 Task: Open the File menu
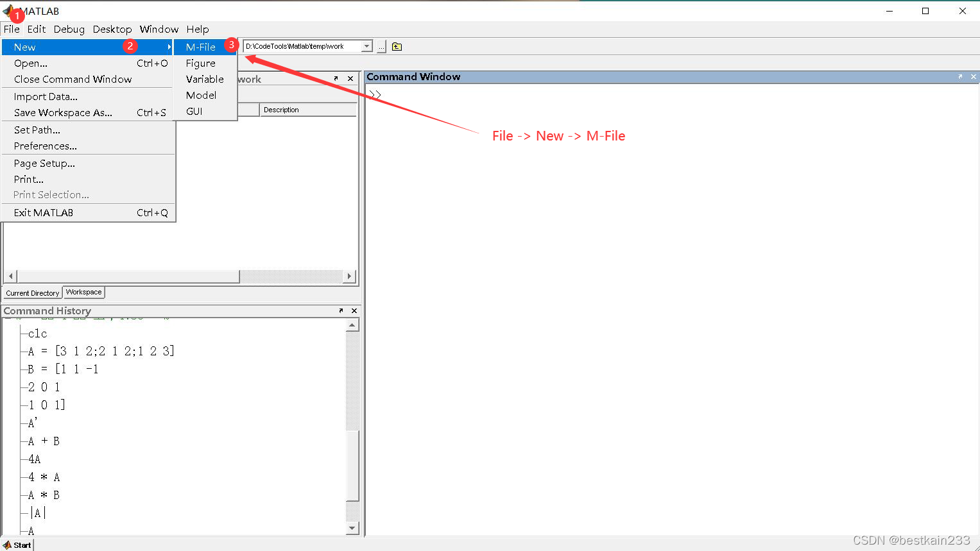[x=12, y=30]
